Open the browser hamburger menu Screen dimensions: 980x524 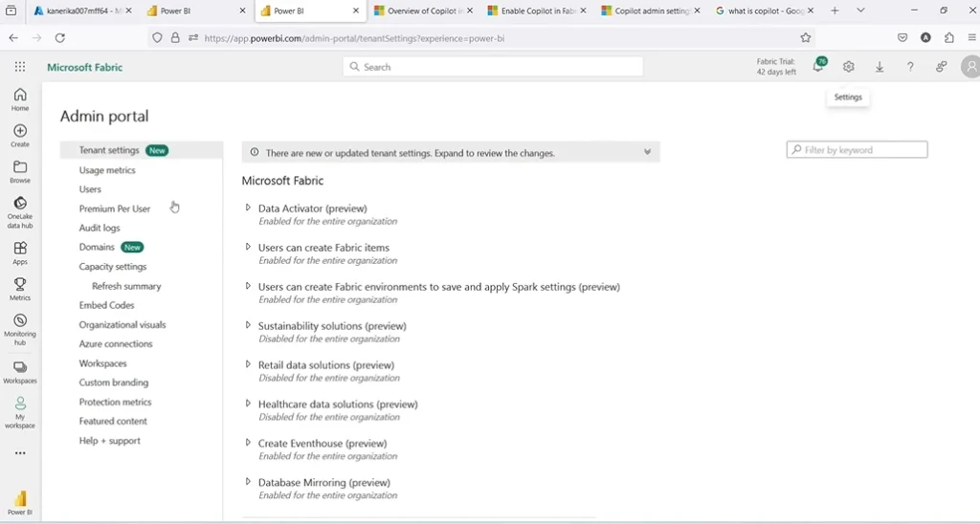pyautogui.click(x=972, y=38)
